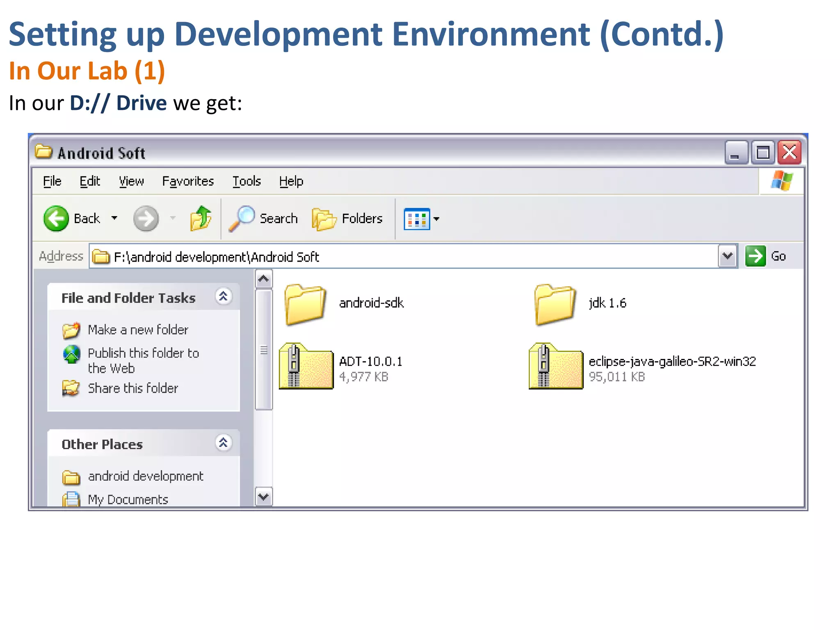Click the Share this folder icon
The width and height of the screenshot is (840, 630).
[71, 388]
